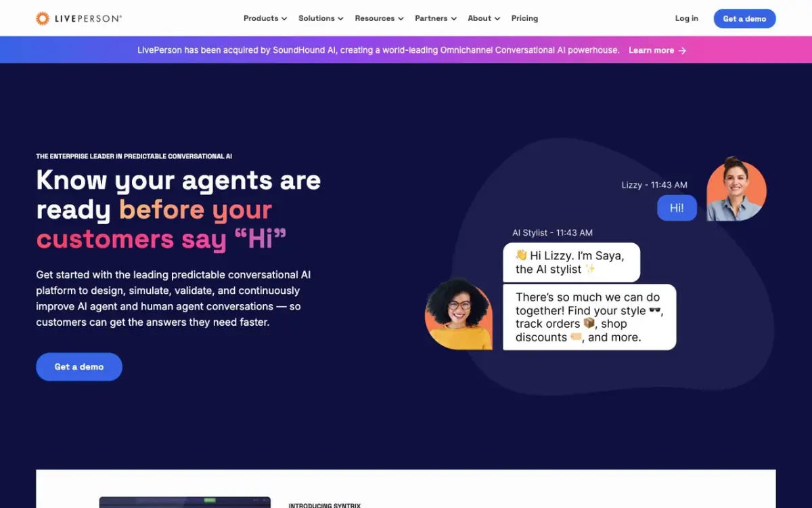
Task: Click the "Hi Lizzy. I'm Saya" bubble
Action: (x=571, y=262)
